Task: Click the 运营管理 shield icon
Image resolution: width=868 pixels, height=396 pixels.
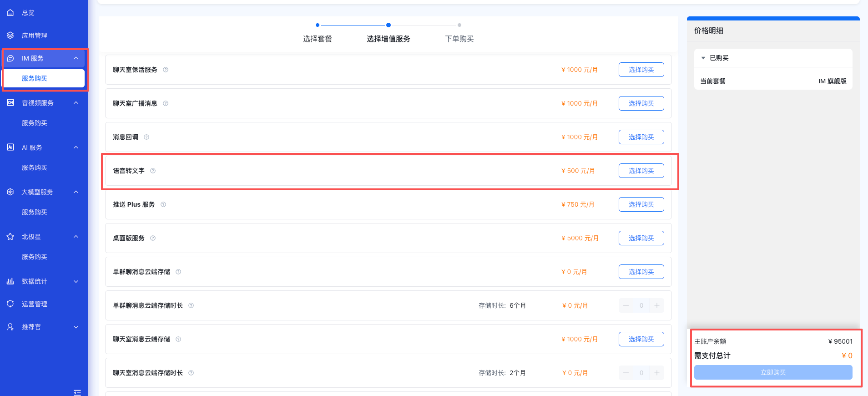Action: [10, 304]
